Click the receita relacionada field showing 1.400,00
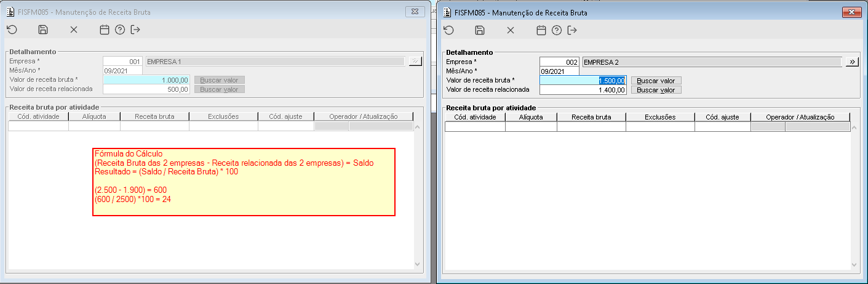The width and height of the screenshot is (868, 284). click(584, 89)
